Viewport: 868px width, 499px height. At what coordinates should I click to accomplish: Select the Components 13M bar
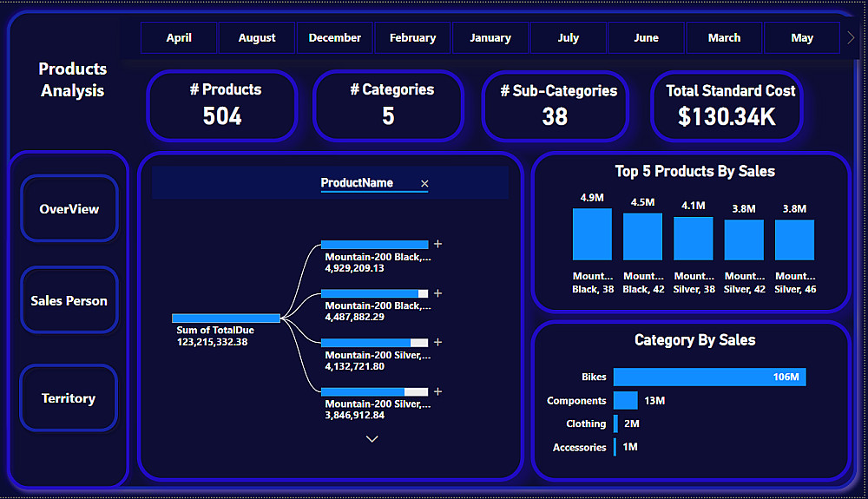[x=626, y=401]
